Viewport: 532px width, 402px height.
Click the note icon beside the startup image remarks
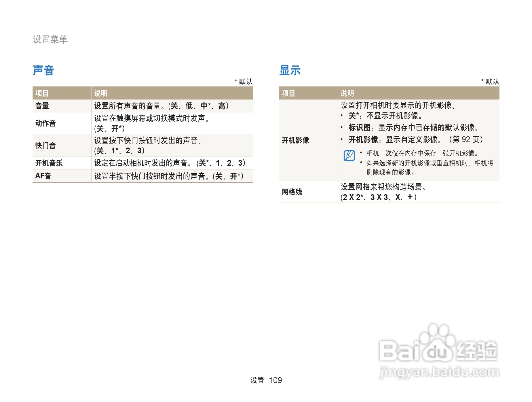pos(349,156)
